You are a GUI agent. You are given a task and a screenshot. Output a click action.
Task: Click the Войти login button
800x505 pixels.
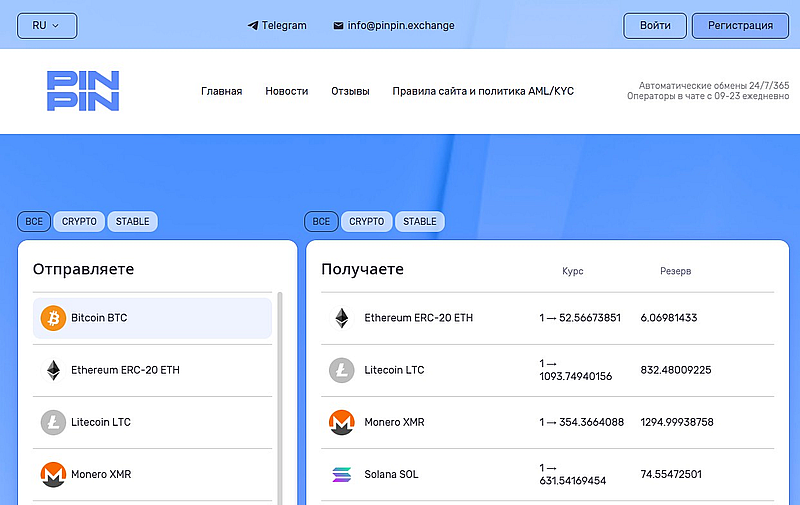point(655,26)
